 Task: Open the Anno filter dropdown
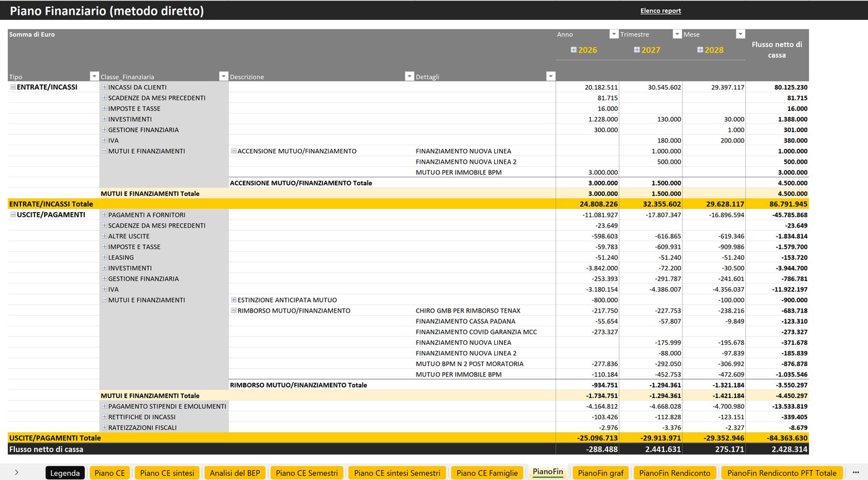click(x=614, y=34)
